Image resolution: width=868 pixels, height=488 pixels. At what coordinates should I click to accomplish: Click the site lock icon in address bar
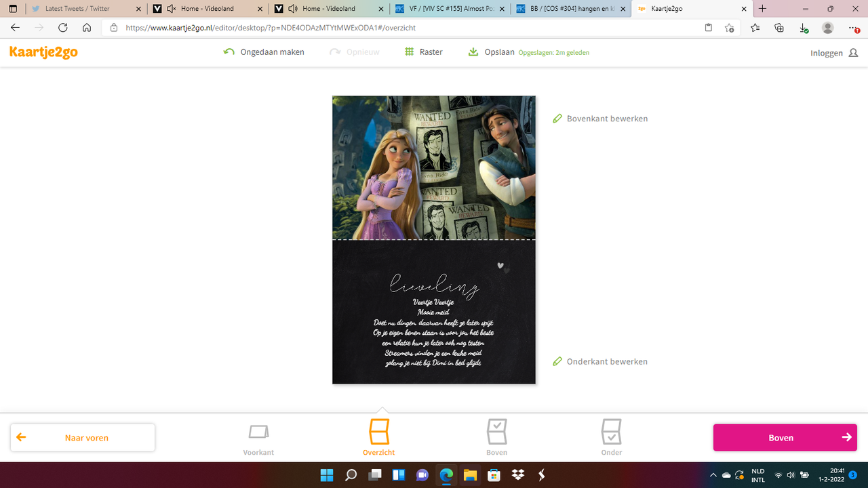[113, 28]
